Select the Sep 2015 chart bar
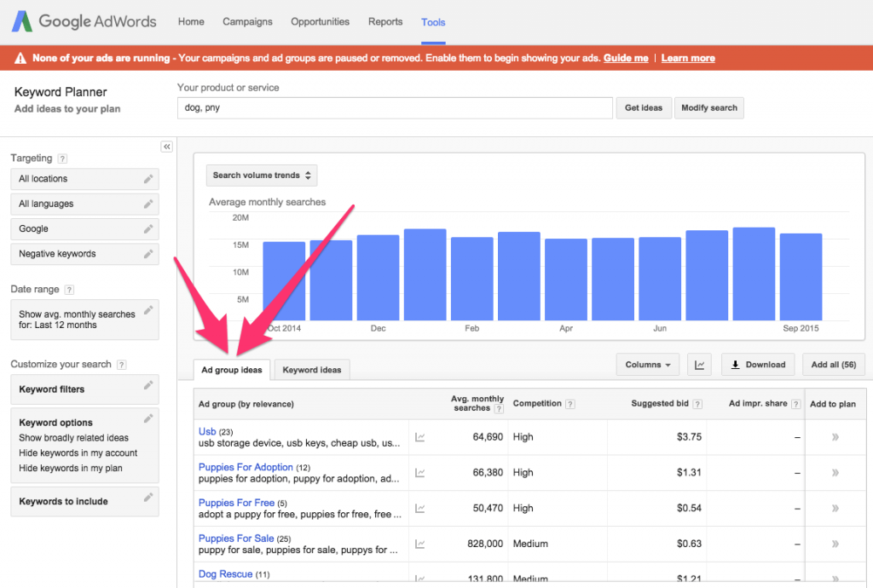The height and width of the screenshot is (588, 873). pyautogui.click(x=801, y=277)
